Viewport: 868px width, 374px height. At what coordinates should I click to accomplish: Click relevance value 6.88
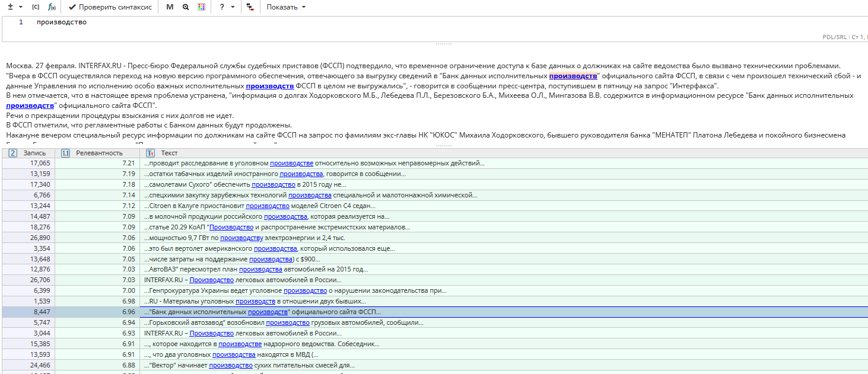click(x=129, y=365)
